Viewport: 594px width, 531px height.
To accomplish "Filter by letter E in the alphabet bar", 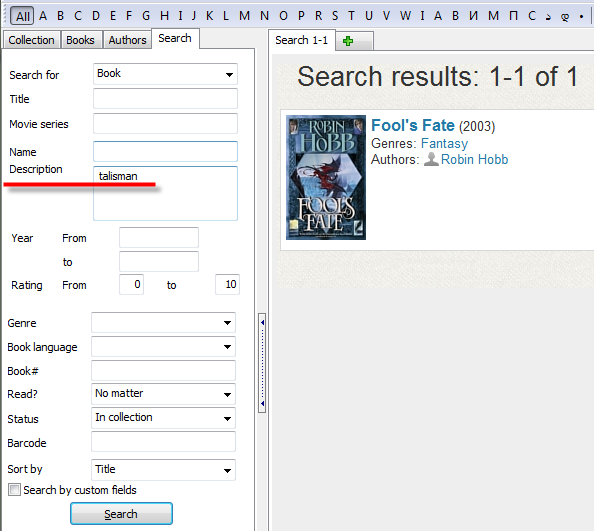I will (x=113, y=16).
